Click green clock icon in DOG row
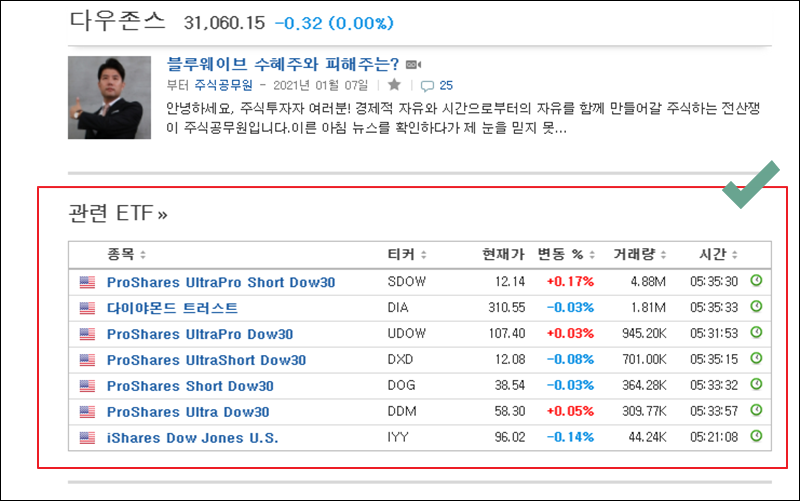Screen dimensions: 800x501 pos(756,384)
